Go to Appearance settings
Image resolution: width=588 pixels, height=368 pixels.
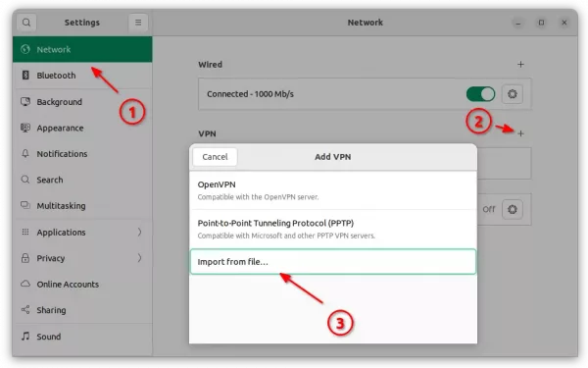[82, 128]
